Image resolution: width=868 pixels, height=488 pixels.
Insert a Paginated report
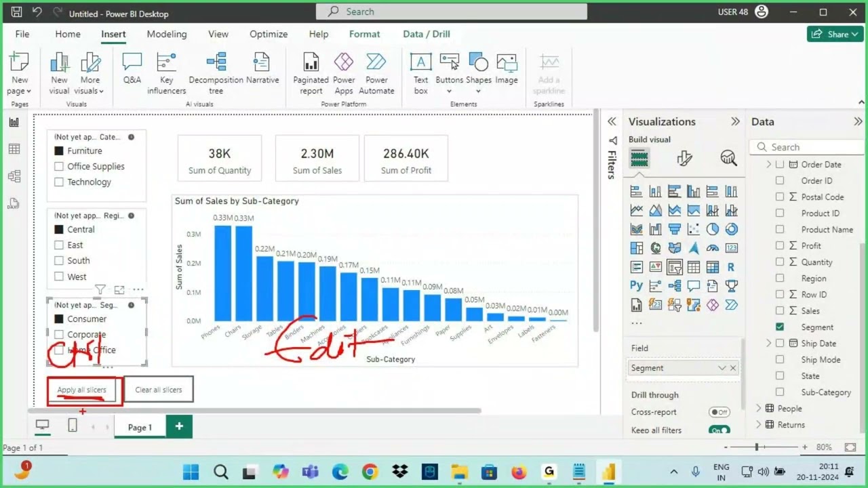pyautogui.click(x=311, y=73)
